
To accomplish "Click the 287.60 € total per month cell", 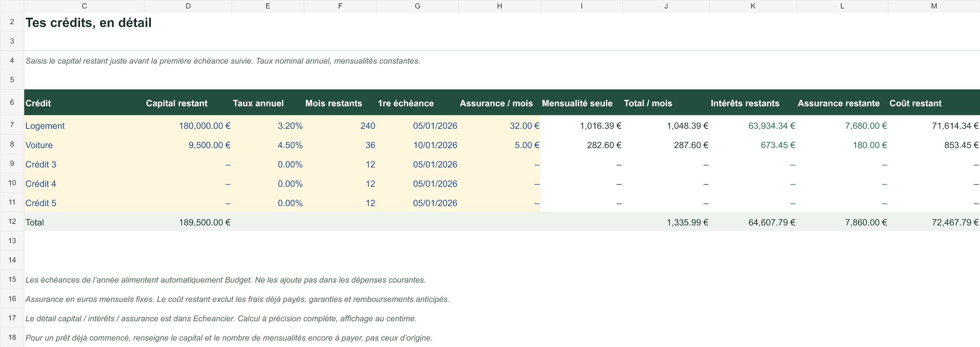I will (x=666, y=145).
